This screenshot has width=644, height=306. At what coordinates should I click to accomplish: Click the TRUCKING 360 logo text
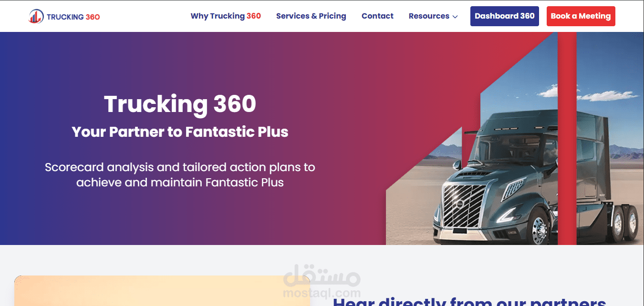pos(73,17)
